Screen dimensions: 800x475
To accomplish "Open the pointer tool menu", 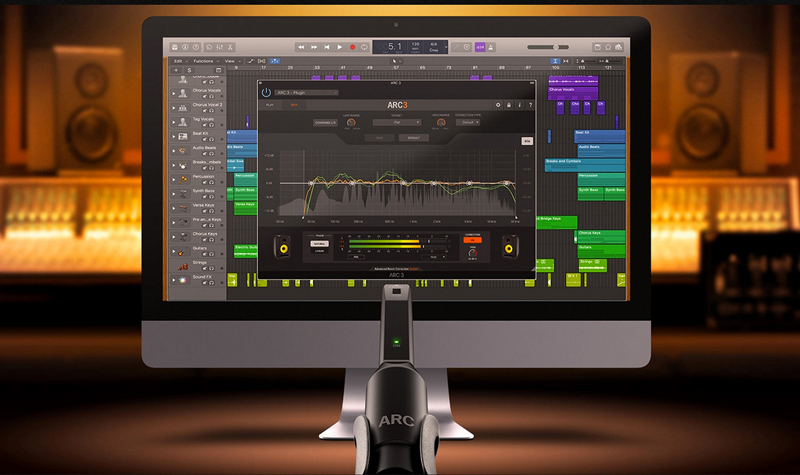I will 394,61.
